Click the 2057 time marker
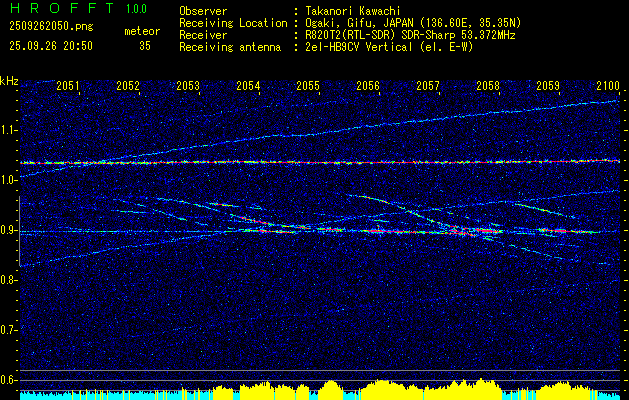 pyautogui.click(x=428, y=86)
